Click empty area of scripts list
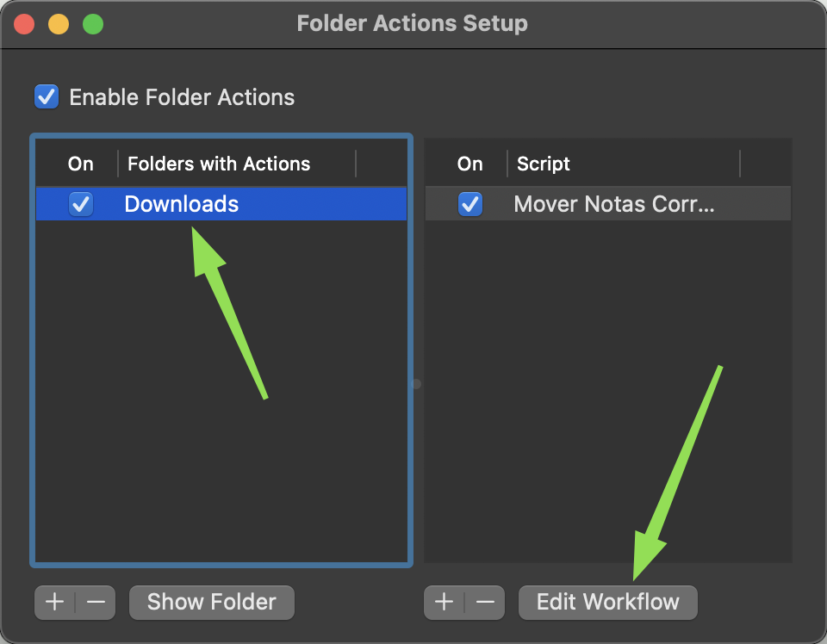This screenshot has height=644, width=827. pyautogui.click(x=607, y=390)
